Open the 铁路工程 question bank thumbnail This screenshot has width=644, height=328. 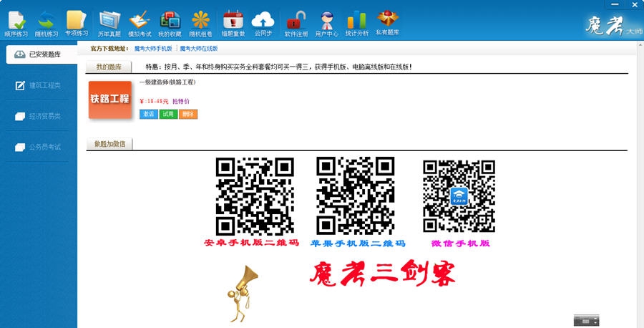pyautogui.click(x=110, y=100)
